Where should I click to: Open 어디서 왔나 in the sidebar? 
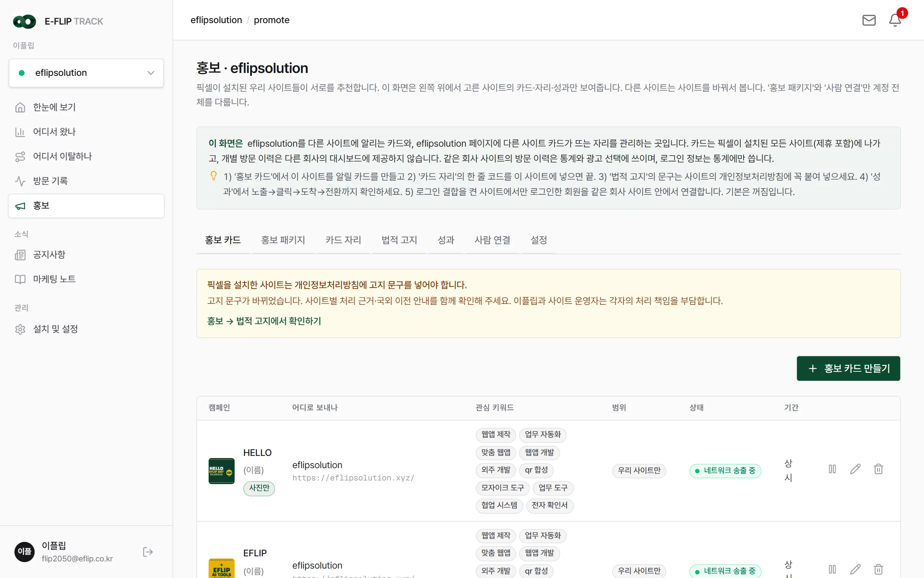coord(86,131)
